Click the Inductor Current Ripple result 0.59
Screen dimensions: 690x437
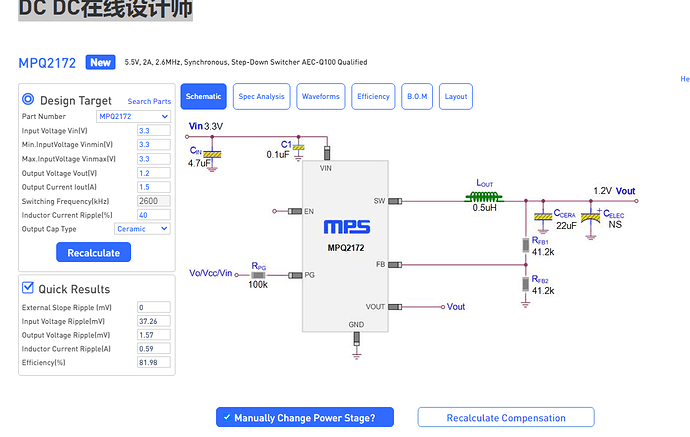(x=154, y=349)
